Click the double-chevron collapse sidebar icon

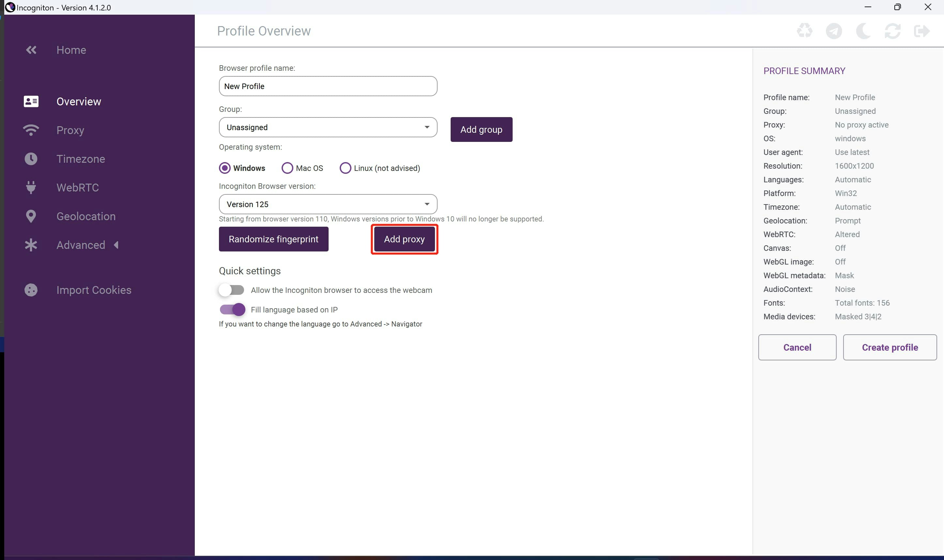(31, 50)
